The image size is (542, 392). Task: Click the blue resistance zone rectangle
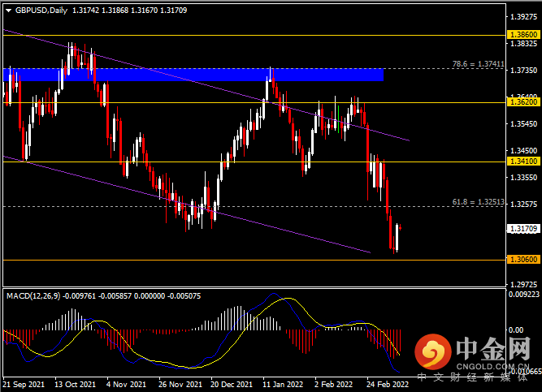pyautogui.click(x=193, y=75)
